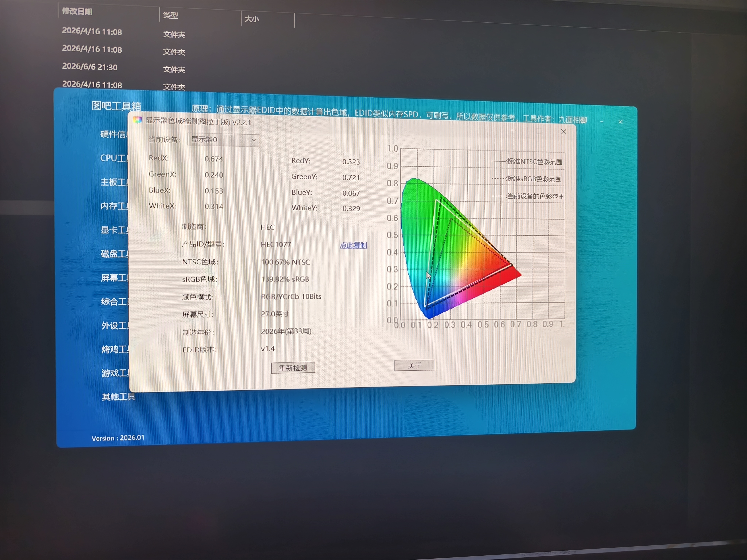Click the RGB/YCrCb 10Bits value
Image resolution: width=747 pixels, height=560 pixels.
pyautogui.click(x=291, y=296)
